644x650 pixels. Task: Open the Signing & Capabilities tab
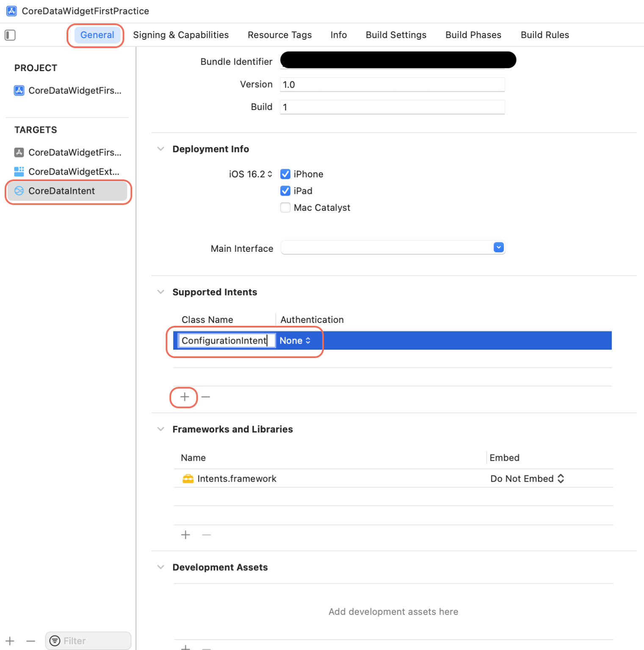(x=180, y=35)
